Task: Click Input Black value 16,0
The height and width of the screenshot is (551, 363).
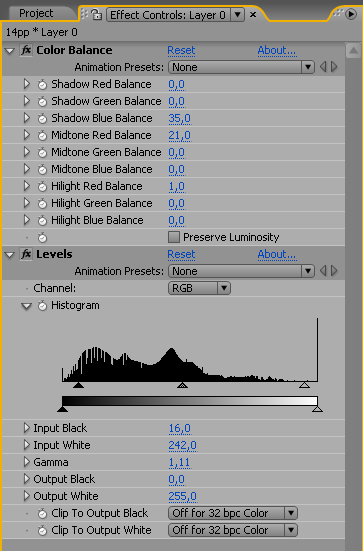Action: (179, 428)
